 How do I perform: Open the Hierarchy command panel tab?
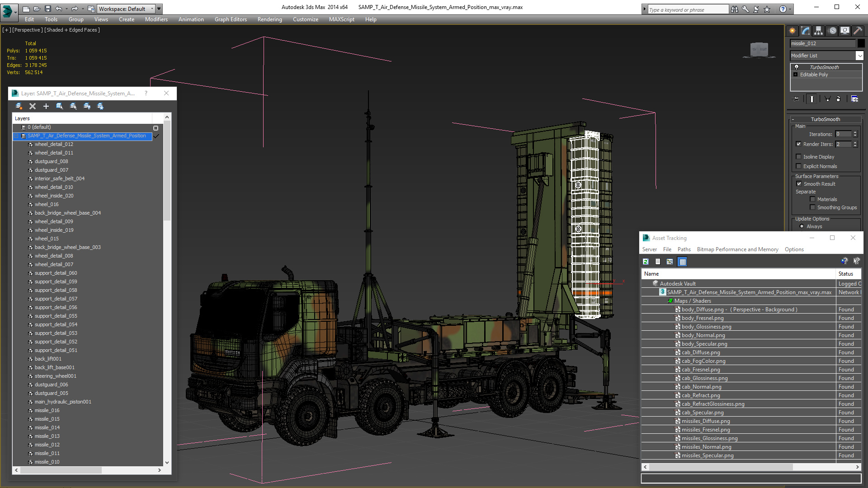pyautogui.click(x=819, y=31)
